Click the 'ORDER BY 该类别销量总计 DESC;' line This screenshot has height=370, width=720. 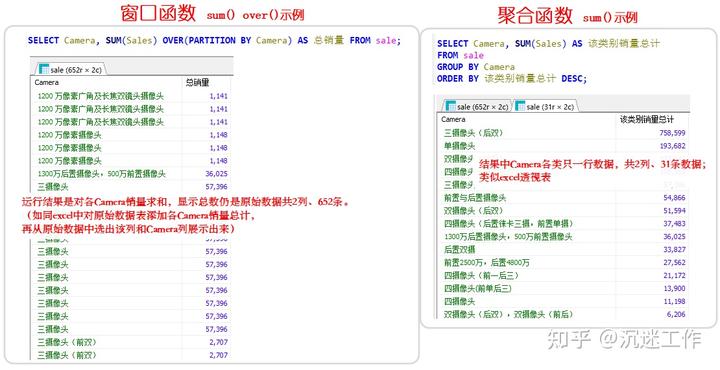(x=512, y=78)
